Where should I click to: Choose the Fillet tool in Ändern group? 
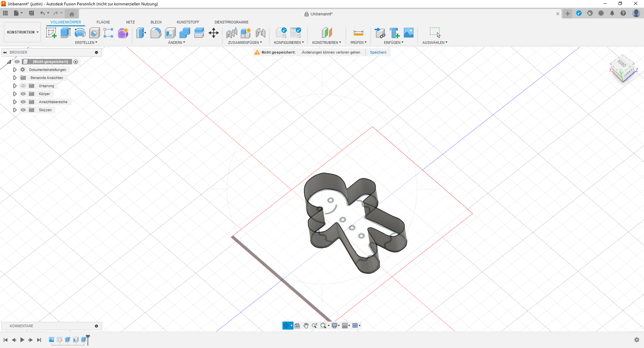point(156,33)
